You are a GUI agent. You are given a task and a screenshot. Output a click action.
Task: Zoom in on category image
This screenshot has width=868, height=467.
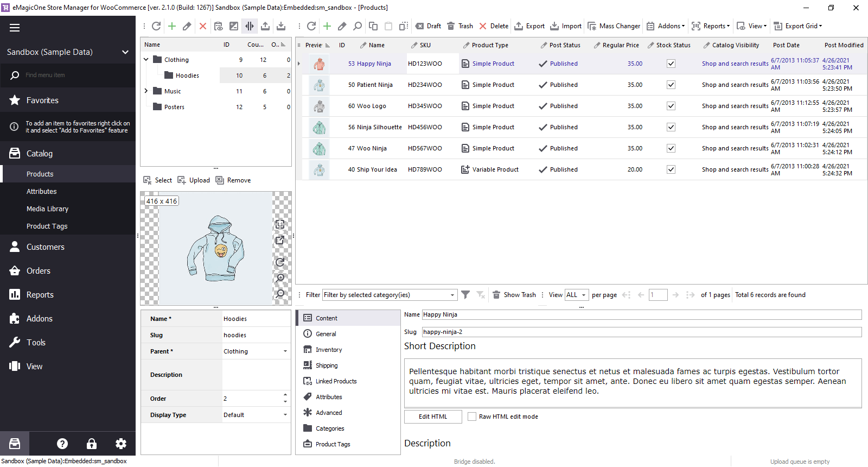(x=280, y=278)
